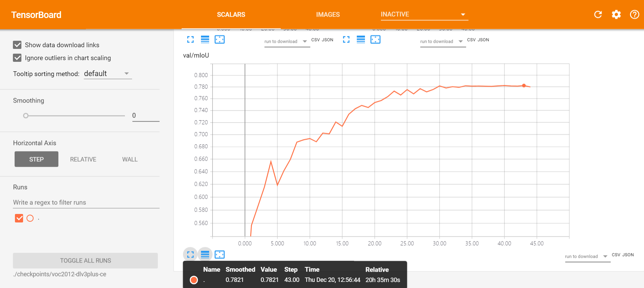Fit val/mIoU chart domain to data
The width and height of the screenshot is (644, 288).
(x=220, y=254)
